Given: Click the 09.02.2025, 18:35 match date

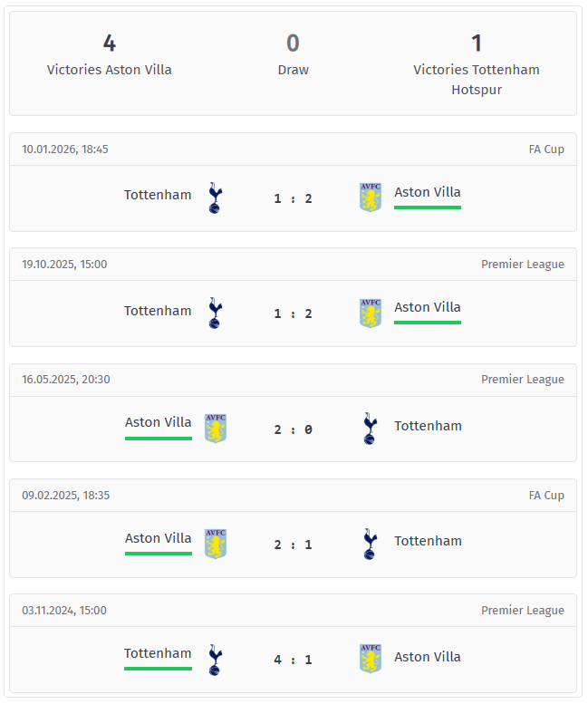Looking at the screenshot, I should [x=65, y=496].
